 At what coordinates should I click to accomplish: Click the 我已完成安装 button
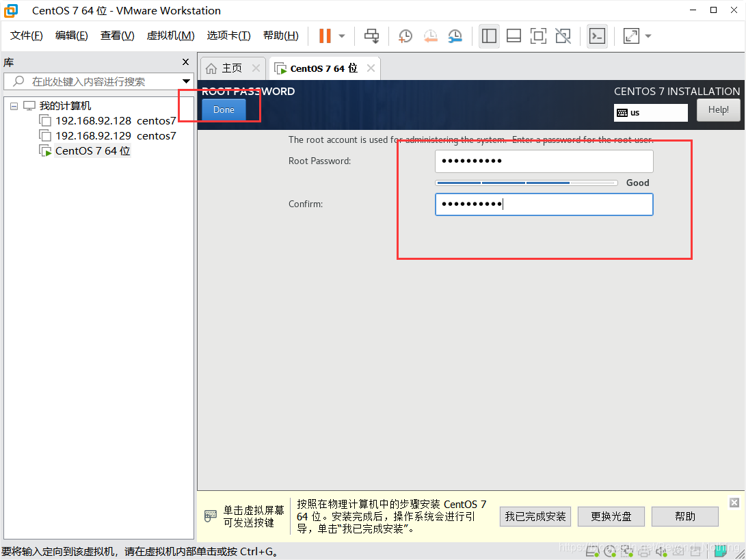coord(535,516)
